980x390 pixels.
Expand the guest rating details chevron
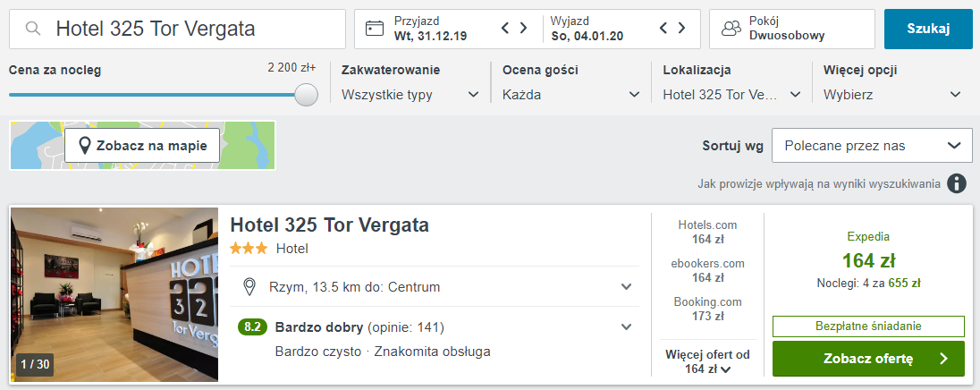(626, 326)
